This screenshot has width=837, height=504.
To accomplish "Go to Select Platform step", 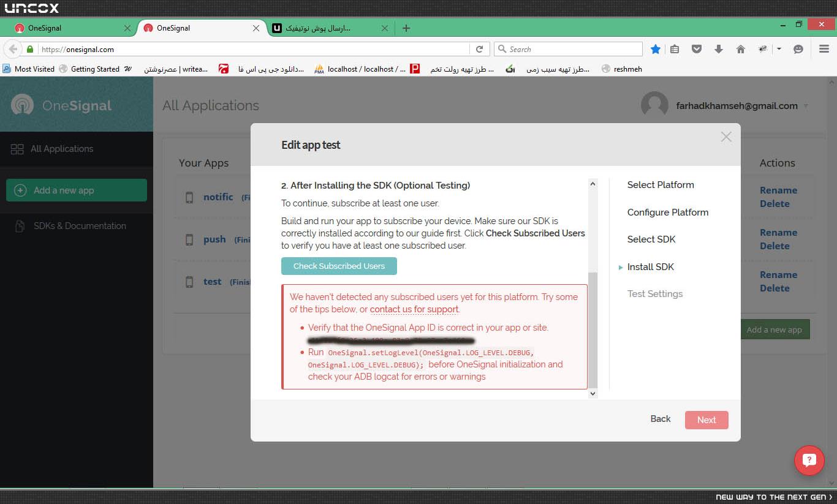I will (x=661, y=185).
